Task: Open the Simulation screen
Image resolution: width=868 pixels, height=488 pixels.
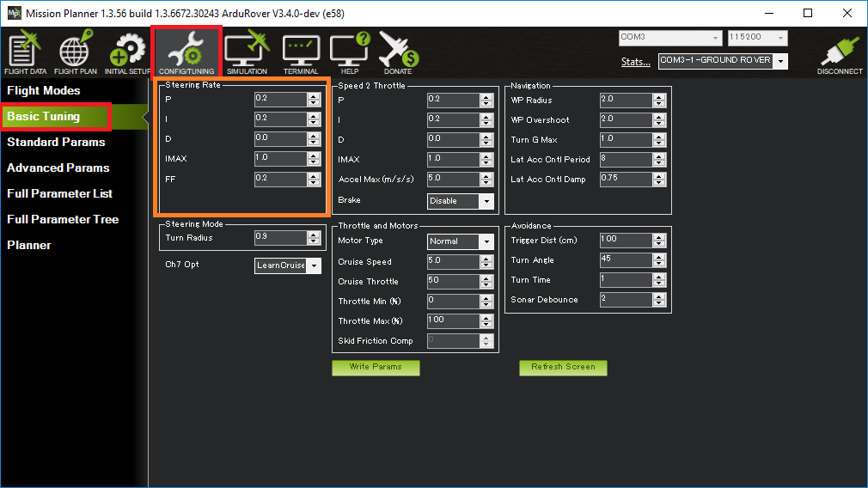Action: click(x=247, y=53)
